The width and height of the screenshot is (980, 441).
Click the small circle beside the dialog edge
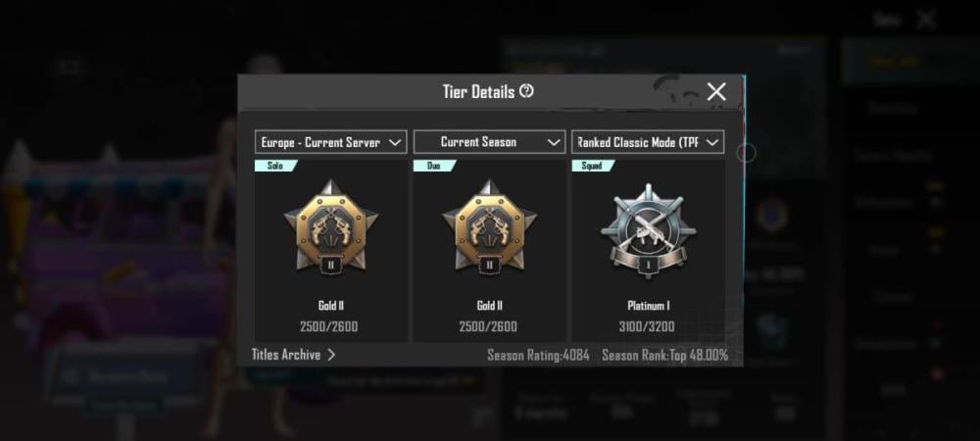pyautogui.click(x=746, y=153)
